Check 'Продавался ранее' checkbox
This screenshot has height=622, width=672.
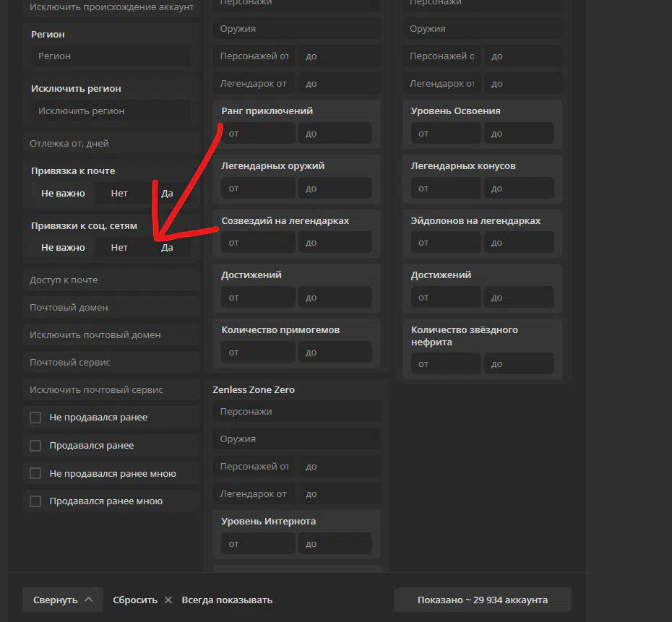pos(35,446)
